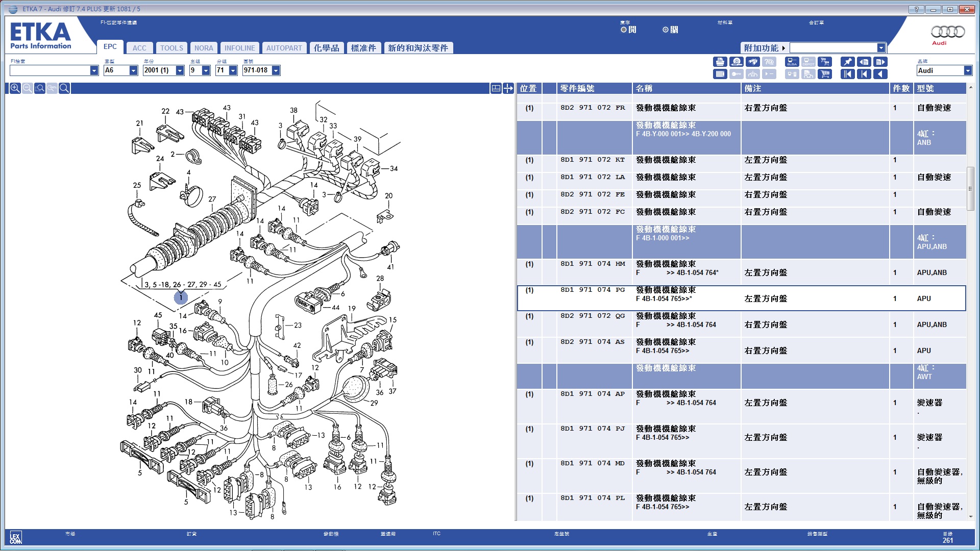Open the subgroup 71 dropdown

[x=233, y=70]
